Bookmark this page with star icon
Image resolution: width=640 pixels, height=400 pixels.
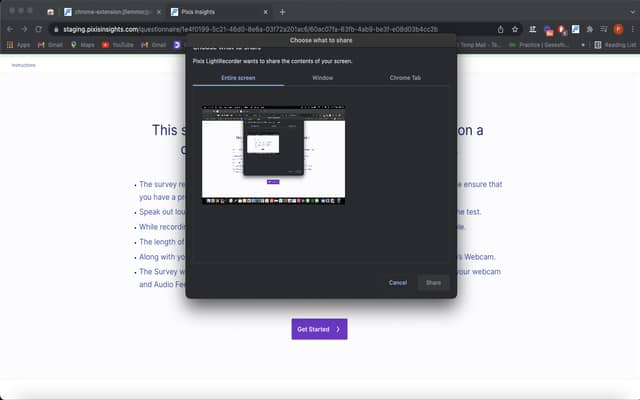point(515,29)
